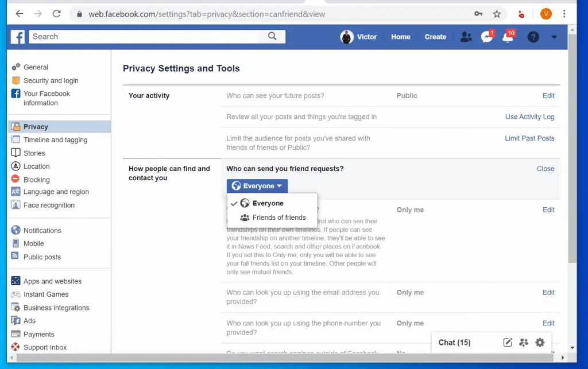Screen dimensions: 588x369
Task: Open Victor's profile name link
Action: click(x=366, y=37)
